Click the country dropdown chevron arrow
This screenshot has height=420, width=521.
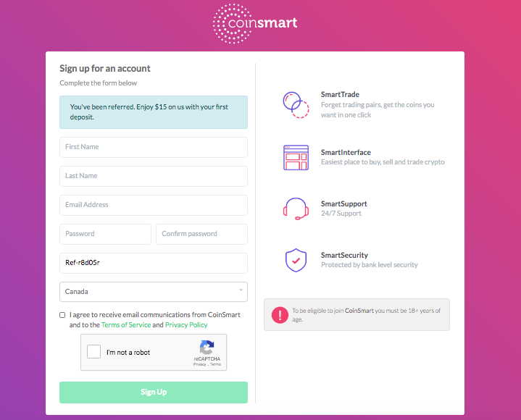[241, 290]
